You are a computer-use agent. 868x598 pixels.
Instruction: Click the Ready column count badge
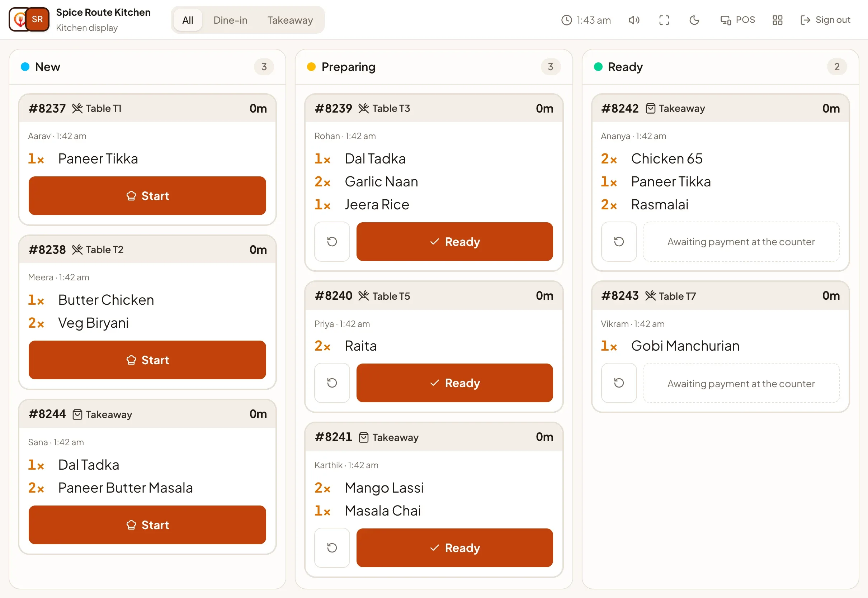pyautogui.click(x=836, y=67)
